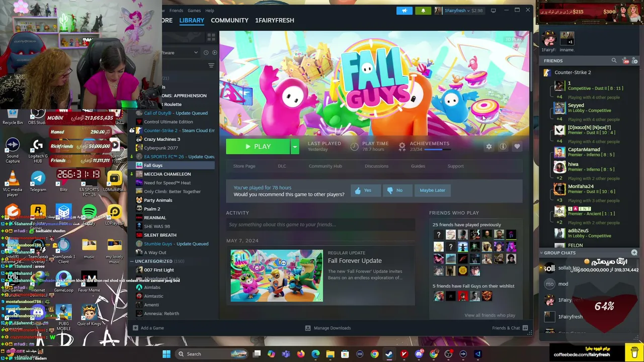Open Steam notifications bell
The height and width of the screenshot is (362, 644).
click(x=423, y=11)
